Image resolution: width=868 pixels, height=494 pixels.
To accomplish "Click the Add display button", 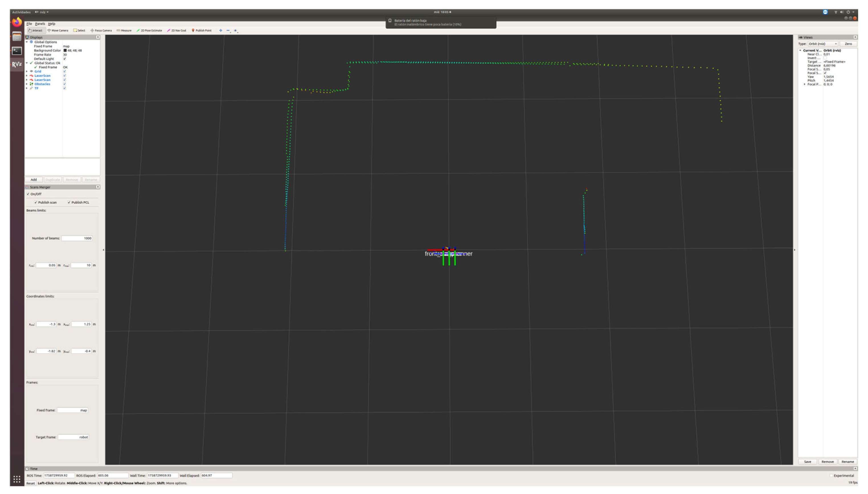I will (34, 180).
